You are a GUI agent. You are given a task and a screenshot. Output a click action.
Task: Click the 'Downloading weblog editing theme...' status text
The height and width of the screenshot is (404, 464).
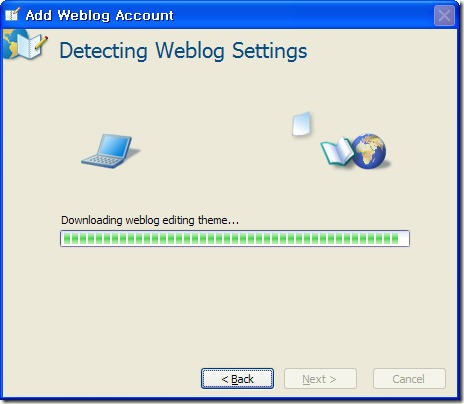tap(150, 220)
